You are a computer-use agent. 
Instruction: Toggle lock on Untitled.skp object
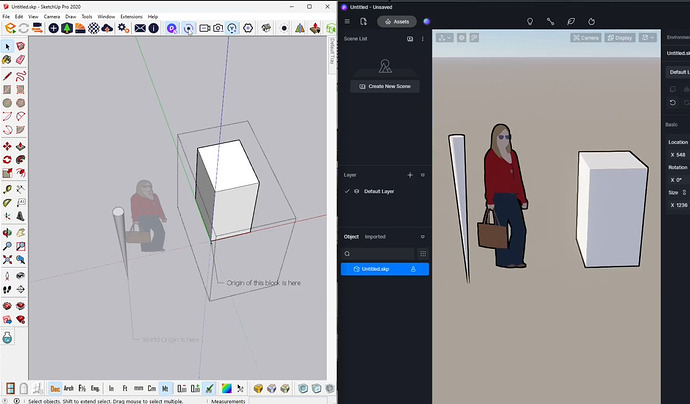click(413, 269)
